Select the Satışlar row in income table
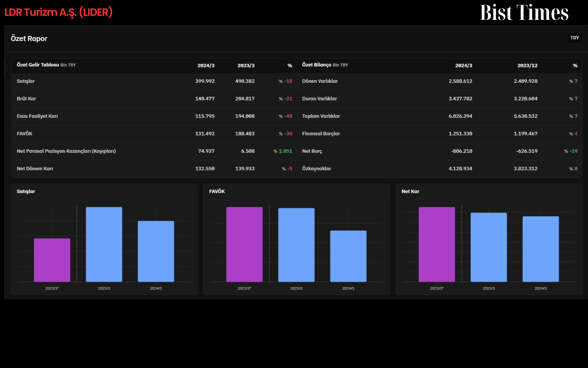588x368 pixels. coord(154,81)
